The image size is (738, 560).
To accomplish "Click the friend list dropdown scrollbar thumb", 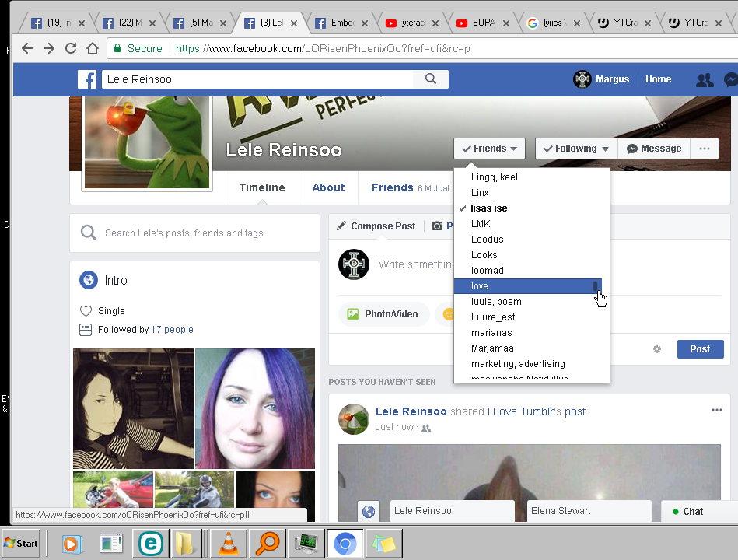I will [x=596, y=285].
